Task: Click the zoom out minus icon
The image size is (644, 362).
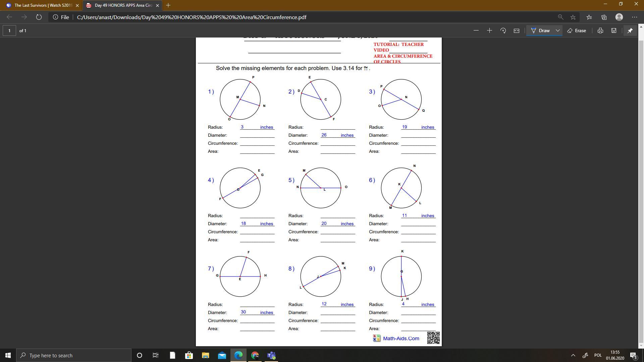Action: (x=476, y=31)
